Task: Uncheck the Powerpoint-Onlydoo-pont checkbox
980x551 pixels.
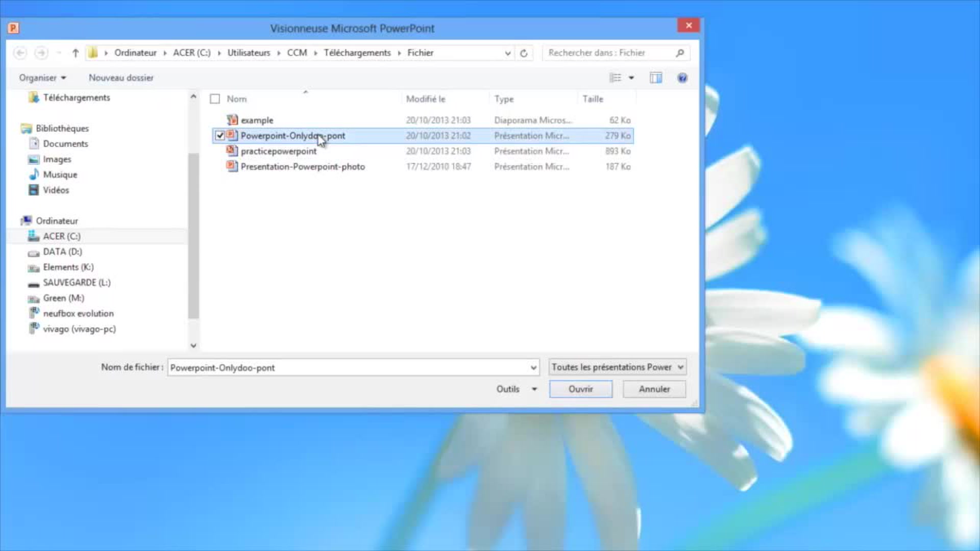Action: pos(220,136)
